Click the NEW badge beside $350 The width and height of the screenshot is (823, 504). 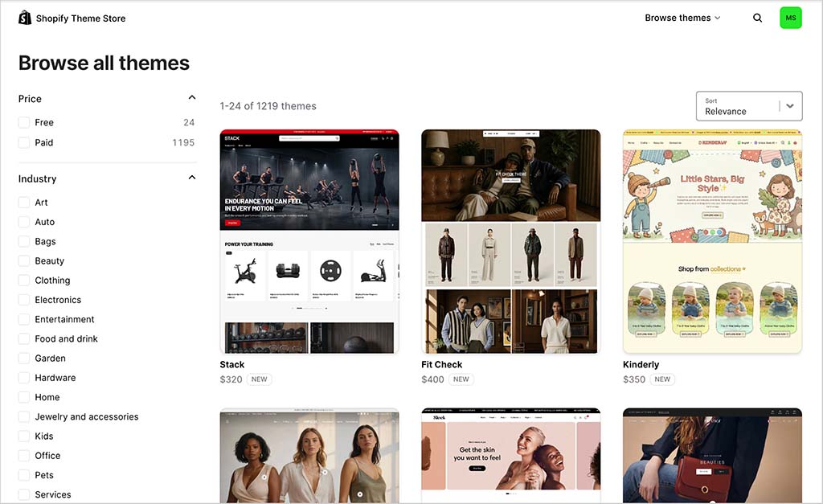click(x=662, y=379)
